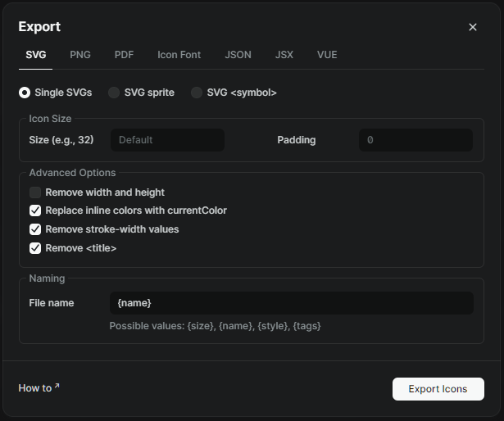This screenshot has height=421, width=504.
Task: Open the JSX export tab
Action: [x=284, y=55]
